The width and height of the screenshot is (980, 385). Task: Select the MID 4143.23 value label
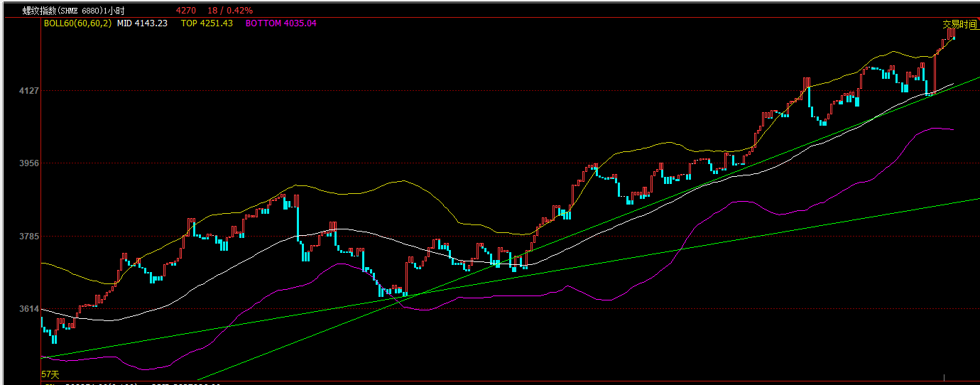tap(142, 23)
